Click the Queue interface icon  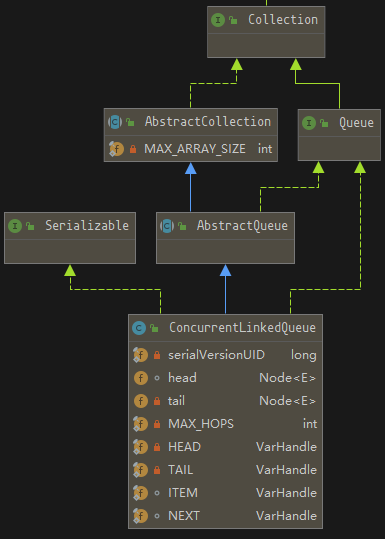[309, 123]
